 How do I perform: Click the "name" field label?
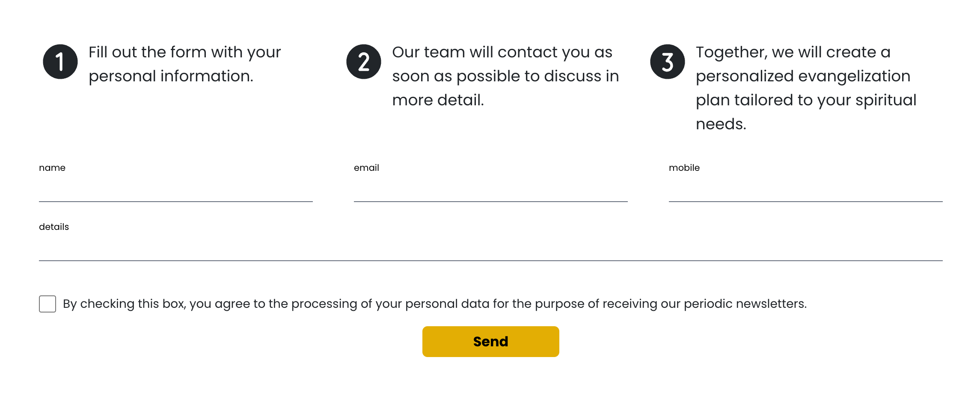[x=52, y=168]
